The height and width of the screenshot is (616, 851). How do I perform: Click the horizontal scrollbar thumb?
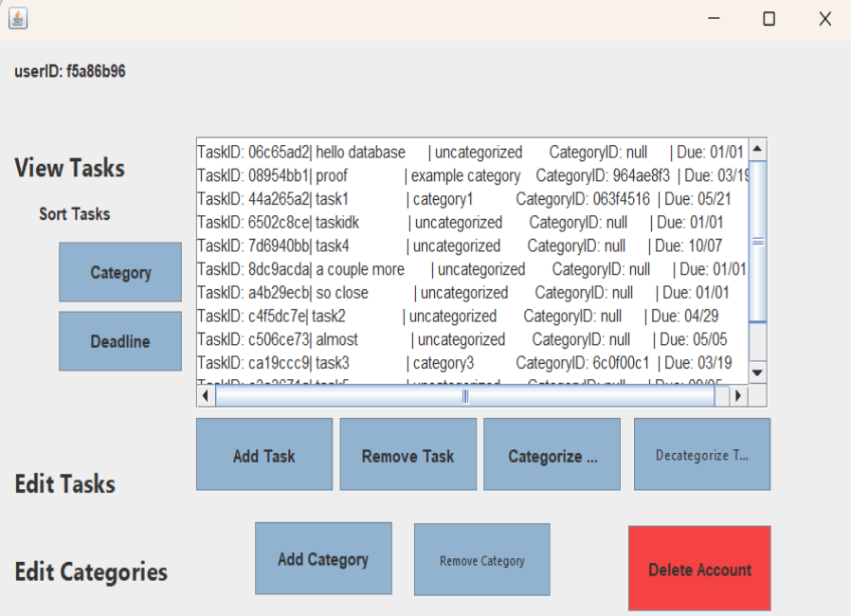[x=464, y=396]
